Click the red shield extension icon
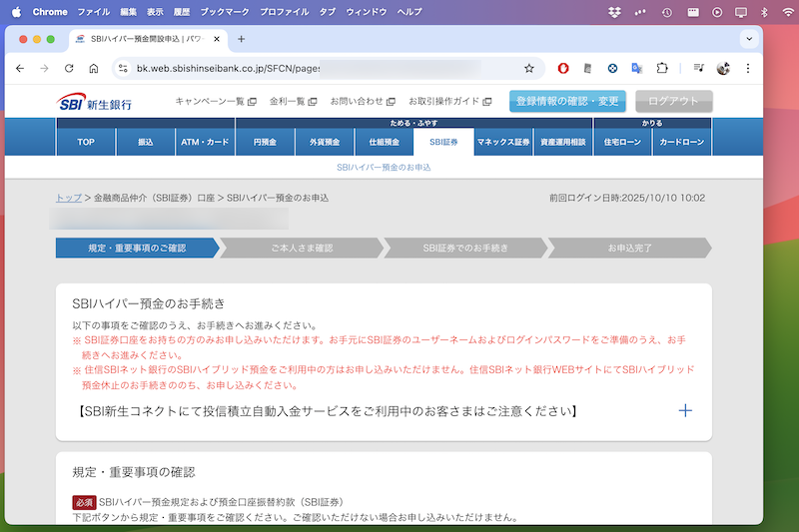799x532 pixels. coord(563,68)
